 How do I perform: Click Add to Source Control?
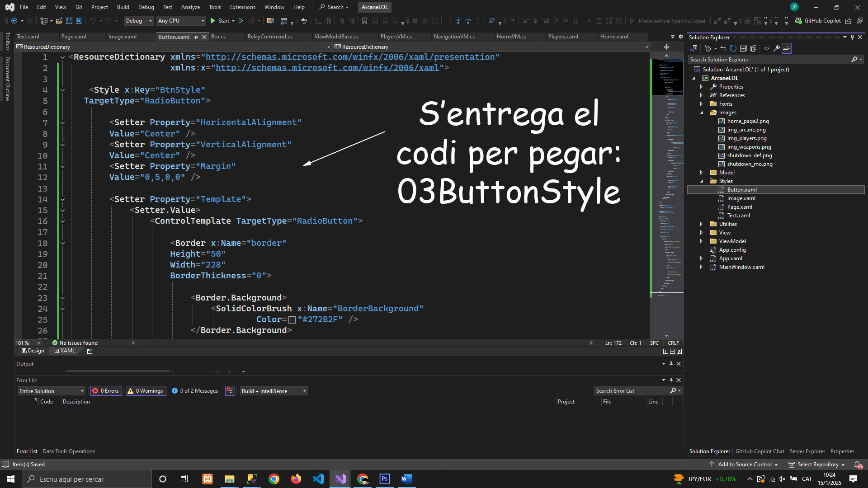tap(744, 465)
